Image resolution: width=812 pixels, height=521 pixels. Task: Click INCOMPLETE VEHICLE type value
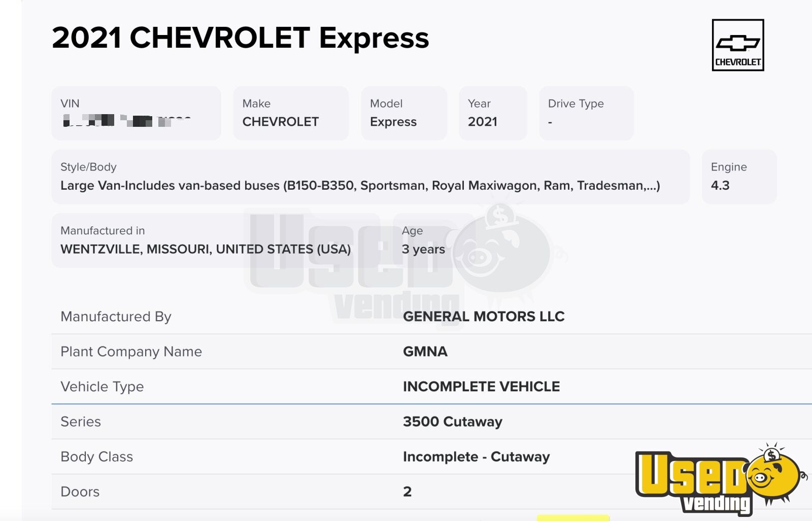(481, 387)
